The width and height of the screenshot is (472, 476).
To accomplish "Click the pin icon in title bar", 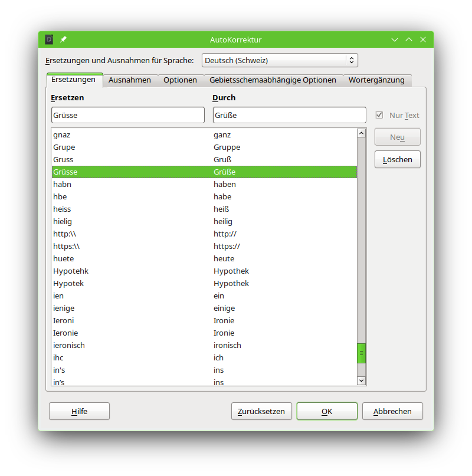I will (64, 40).
